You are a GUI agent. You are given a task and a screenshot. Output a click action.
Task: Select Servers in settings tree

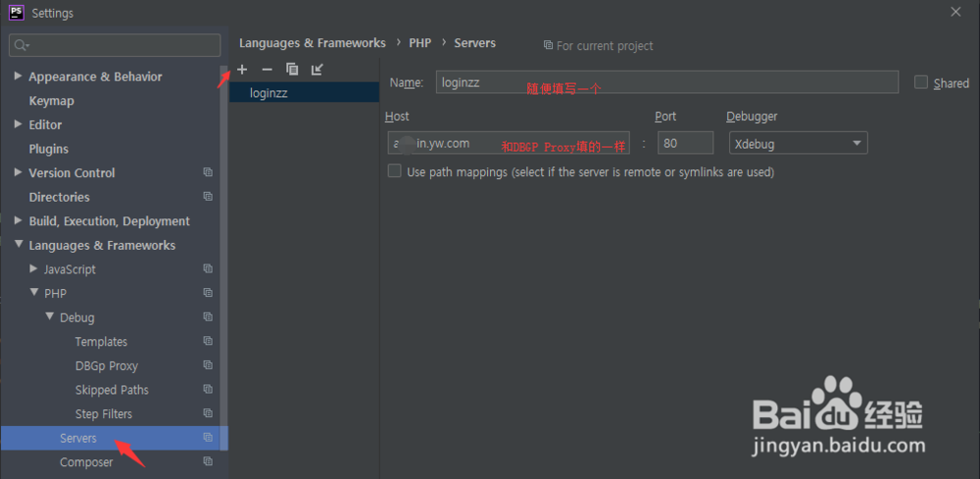[115, 438]
